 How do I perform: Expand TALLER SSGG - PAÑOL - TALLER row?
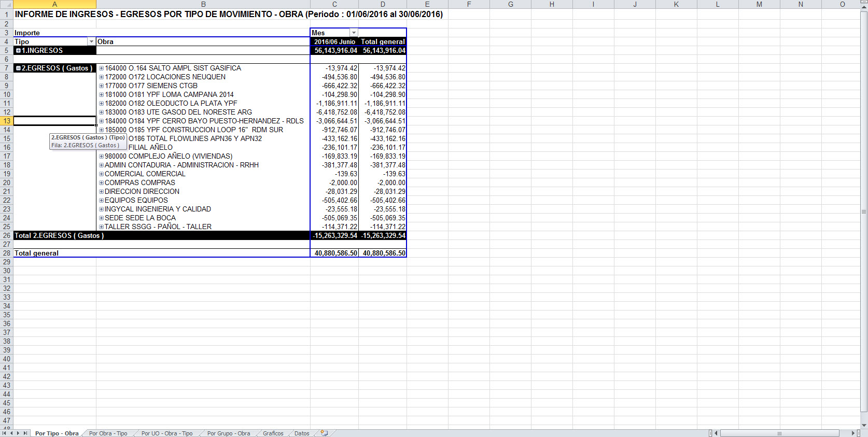tap(102, 227)
